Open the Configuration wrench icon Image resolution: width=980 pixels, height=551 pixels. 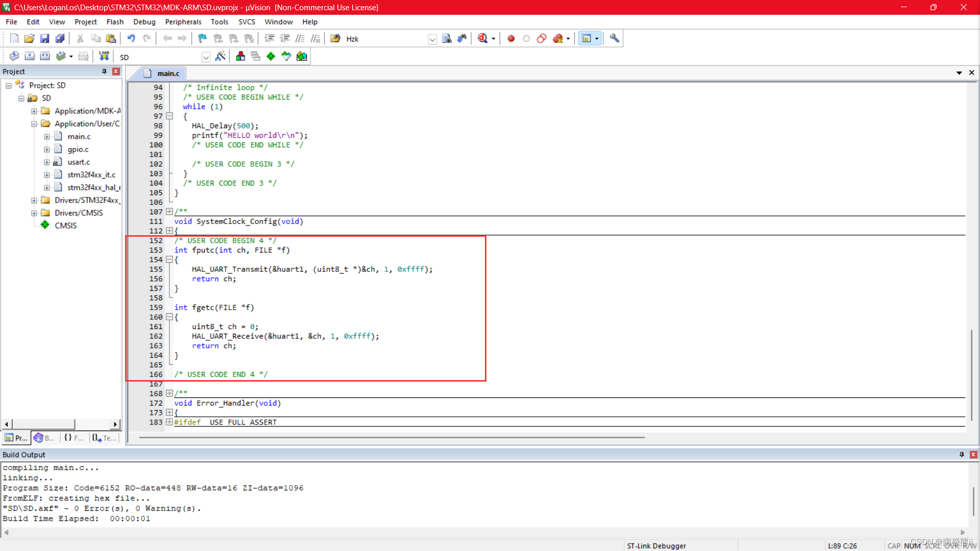(615, 38)
